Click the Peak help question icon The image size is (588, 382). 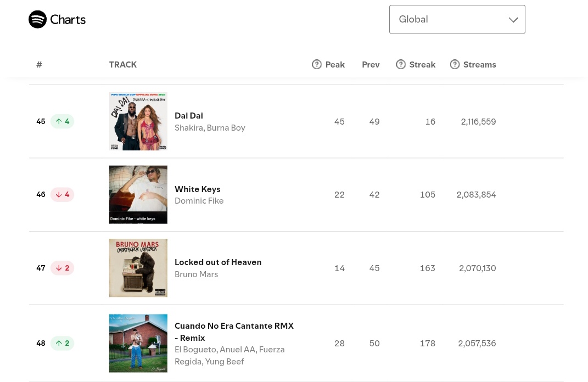(316, 64)
